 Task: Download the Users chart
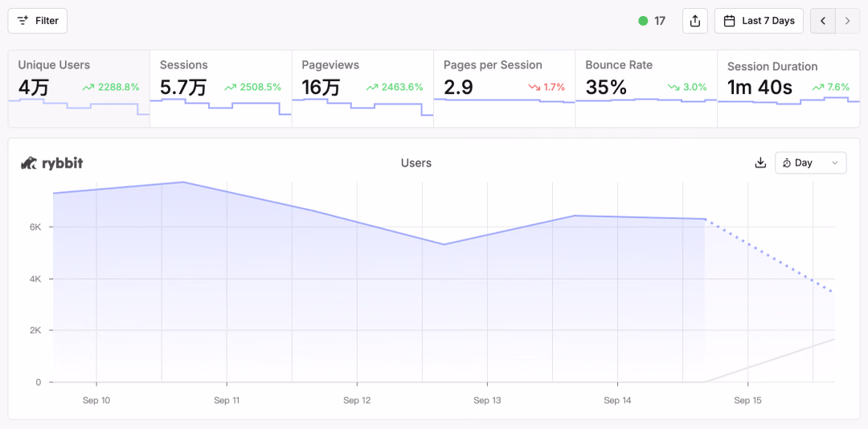coord(760,163)
